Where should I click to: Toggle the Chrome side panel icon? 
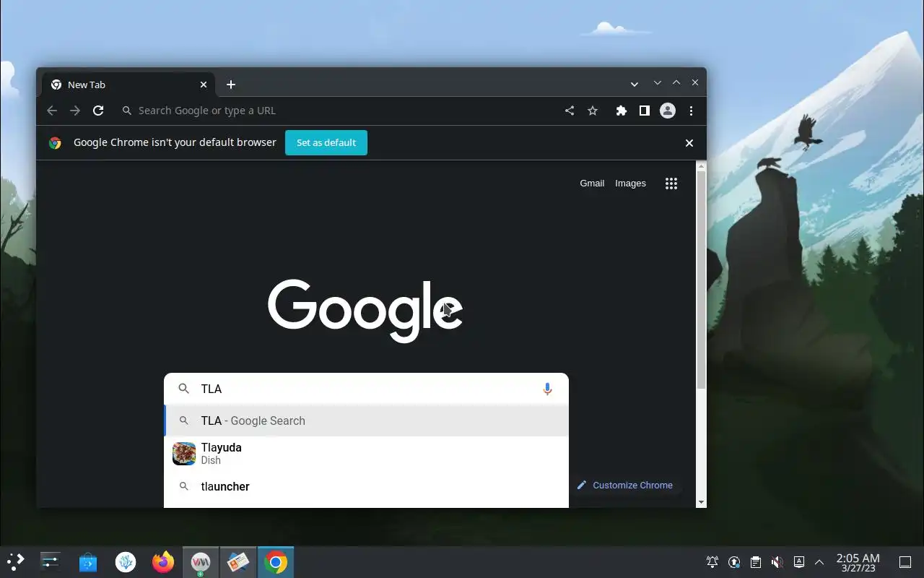(x=645, y=111)
